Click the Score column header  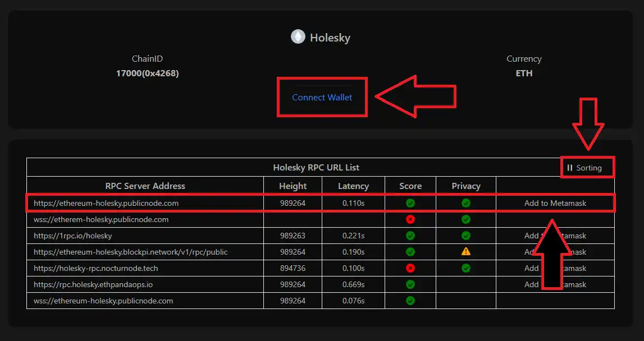tap(410, 186)
